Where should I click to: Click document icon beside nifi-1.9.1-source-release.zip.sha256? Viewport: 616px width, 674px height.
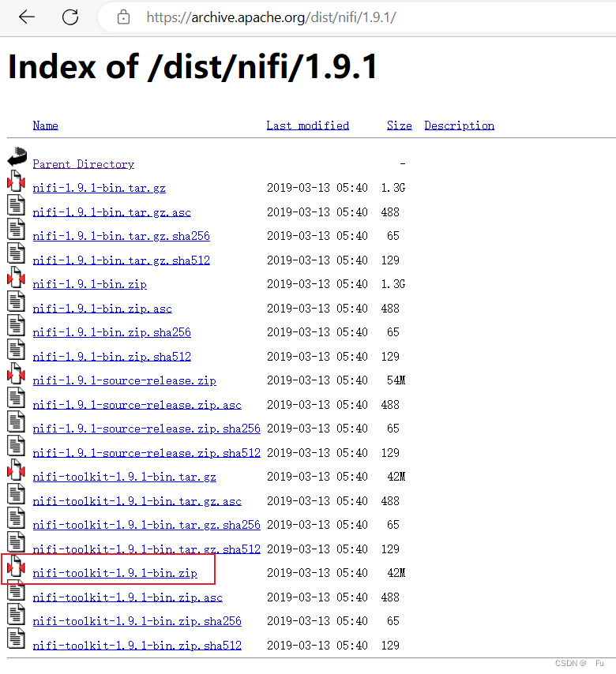16,421
